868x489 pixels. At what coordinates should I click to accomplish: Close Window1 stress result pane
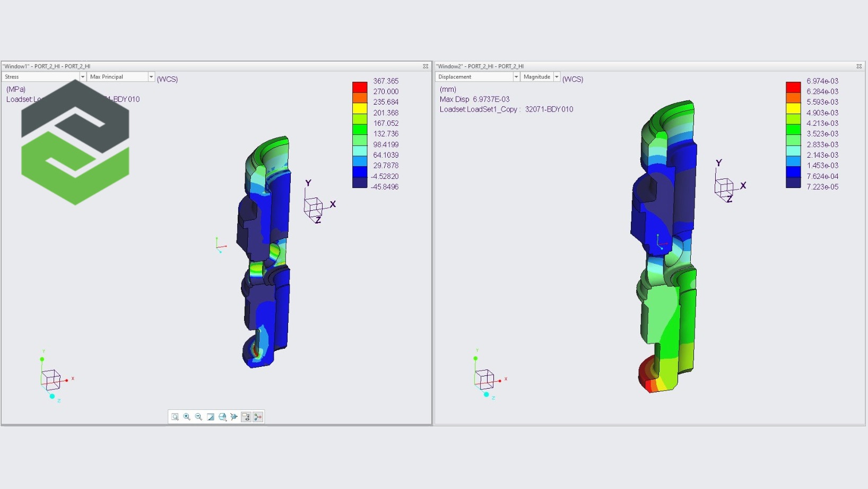[x=426, y=66]
